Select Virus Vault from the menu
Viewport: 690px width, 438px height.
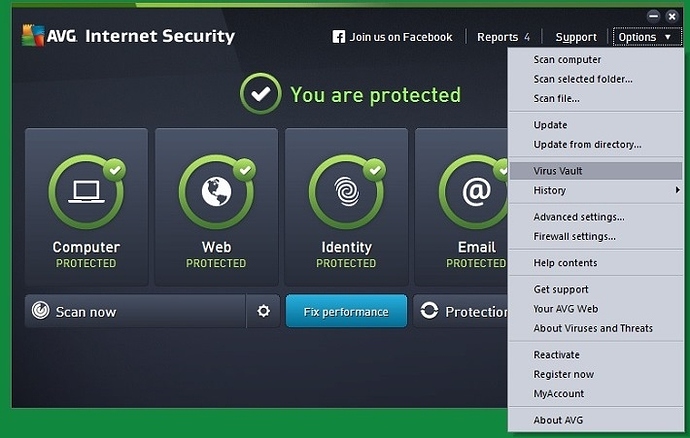(558, 171)
